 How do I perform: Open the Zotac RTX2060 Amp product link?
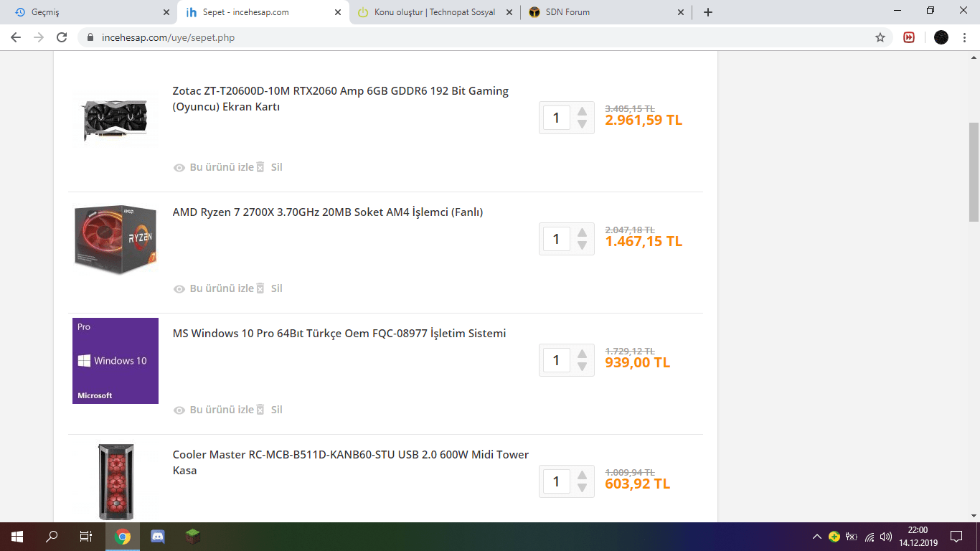coord(341,99)
